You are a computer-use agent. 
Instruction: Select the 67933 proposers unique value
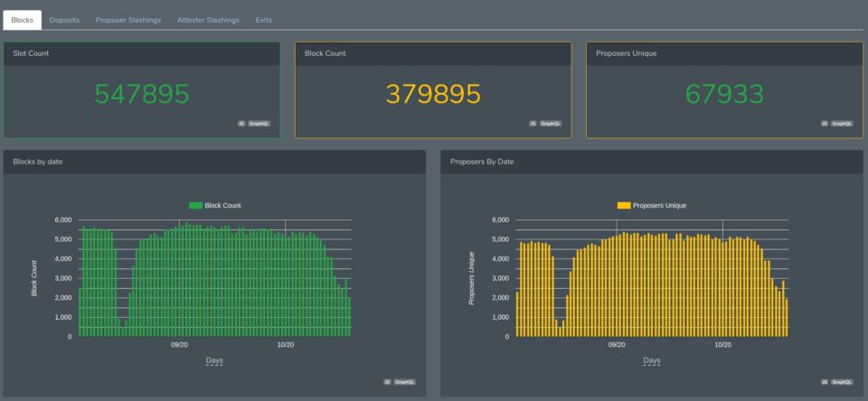[724, 95]
